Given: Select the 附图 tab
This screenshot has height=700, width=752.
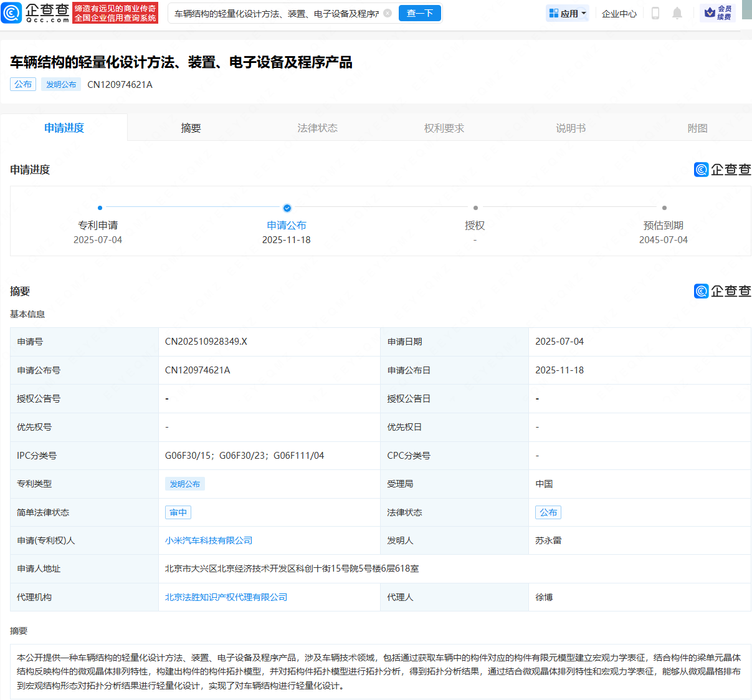Looking at the screenshot, I should pyautogui.click(x=697, y=128).
